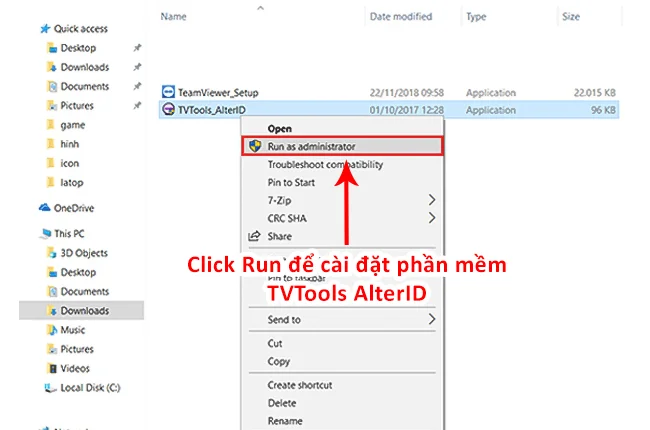Choose Delete from context menu

282,403
